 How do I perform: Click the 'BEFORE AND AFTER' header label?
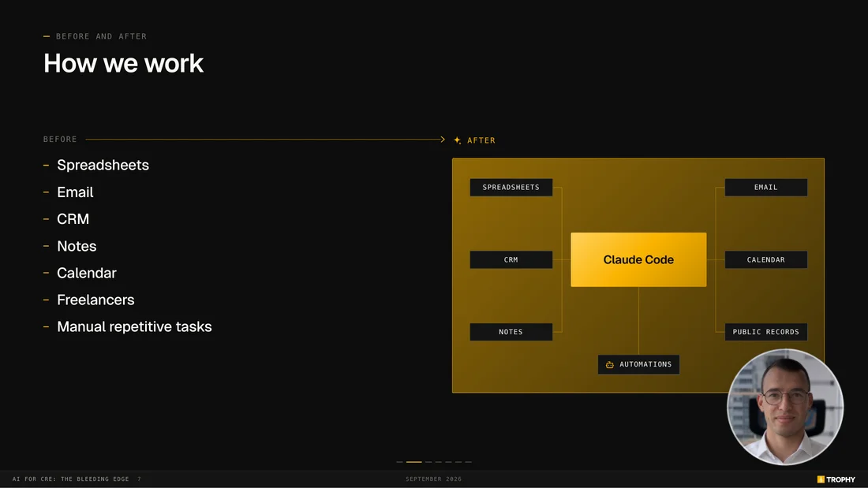pyautogui.click(x=101, y=36)
